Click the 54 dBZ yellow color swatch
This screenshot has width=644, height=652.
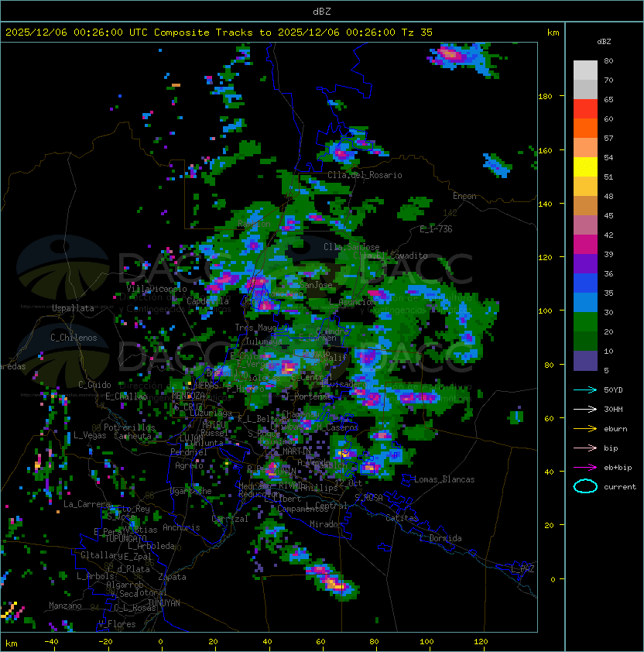pos(585,167)
